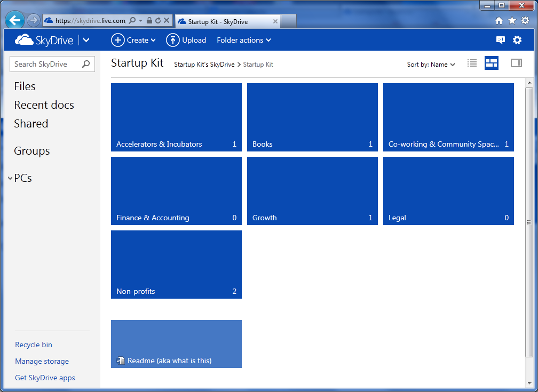
Task: Click the skydrive.live.com address bar
Action: [x=90, y=21]
